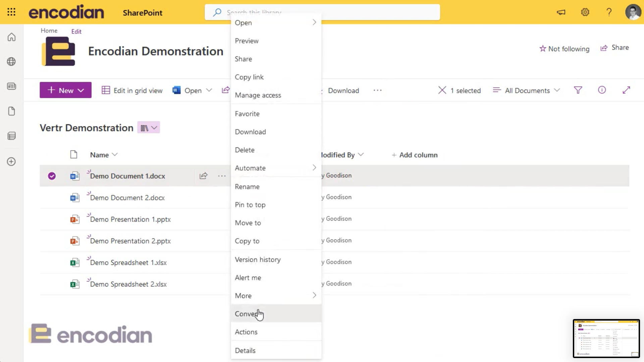
Task: Select Pin to top menu entry
Action: pyautogui.click(x=276, y=205)
